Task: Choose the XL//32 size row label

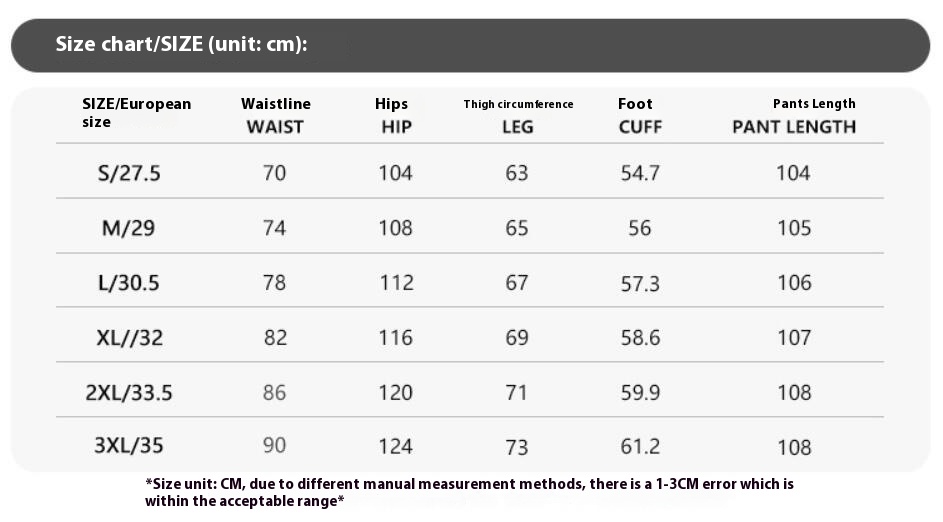Action: [129, 338]
